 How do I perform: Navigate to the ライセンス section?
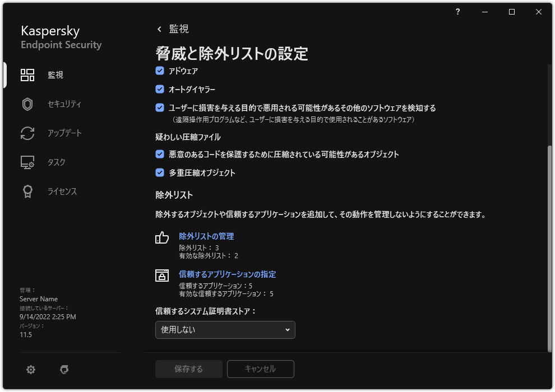click(63, 191)
